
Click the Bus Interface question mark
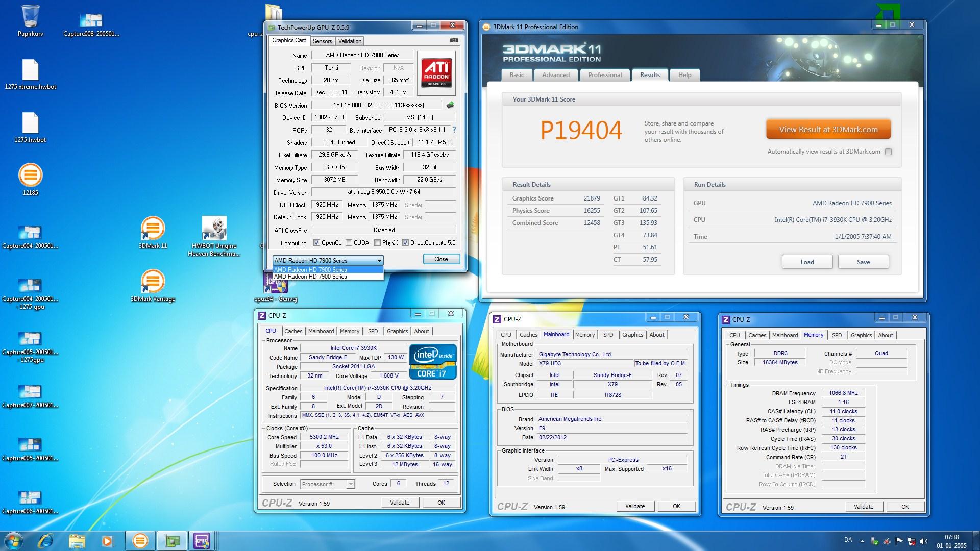coord(454,130)
